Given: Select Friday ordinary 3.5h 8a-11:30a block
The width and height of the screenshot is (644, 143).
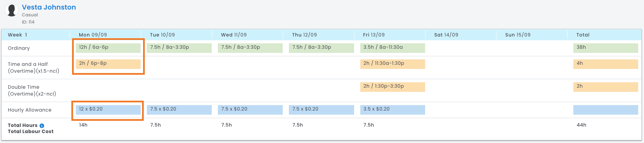Looking at the screenshot, I should pos(392,48).
